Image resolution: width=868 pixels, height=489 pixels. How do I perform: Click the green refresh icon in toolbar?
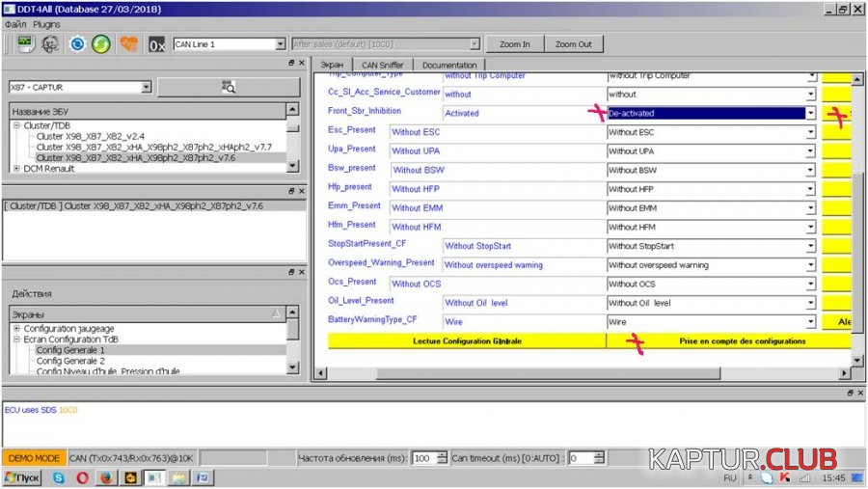tap(101, 43)
